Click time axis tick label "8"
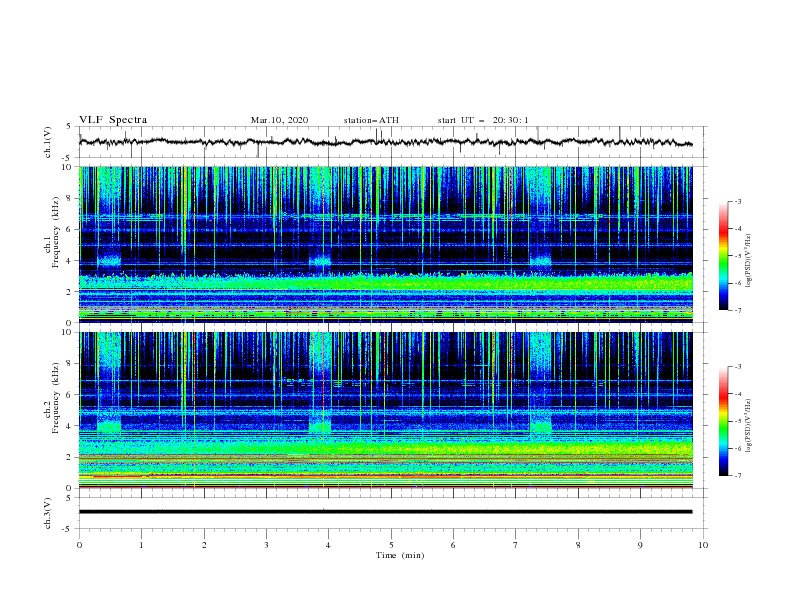Viewport: 792px width, 612px height. pyautogui.click(x=578, y=545)
